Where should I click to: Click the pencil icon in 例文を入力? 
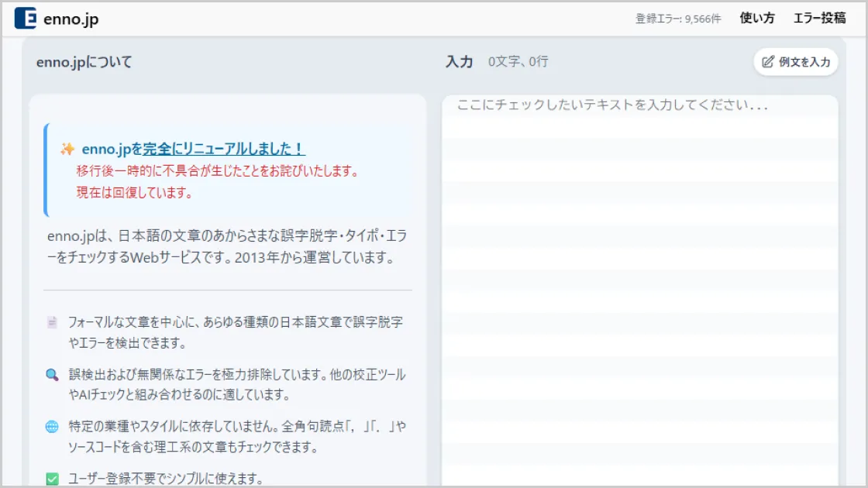768,62
